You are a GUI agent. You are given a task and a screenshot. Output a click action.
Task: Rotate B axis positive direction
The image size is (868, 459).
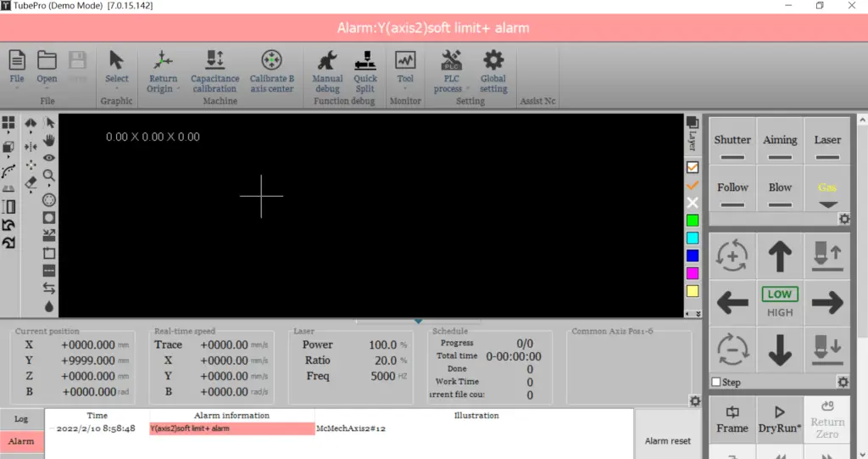coord(732,255)
